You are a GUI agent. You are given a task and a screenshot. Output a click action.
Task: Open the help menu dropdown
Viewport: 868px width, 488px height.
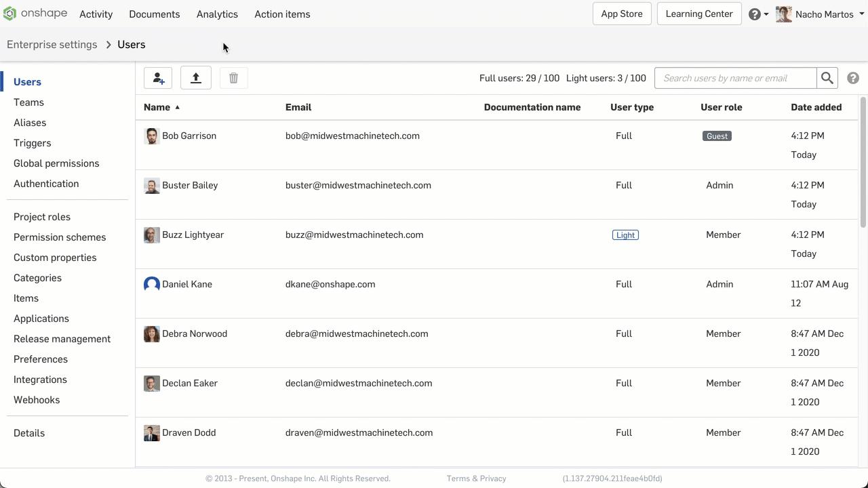click(758, 14)
